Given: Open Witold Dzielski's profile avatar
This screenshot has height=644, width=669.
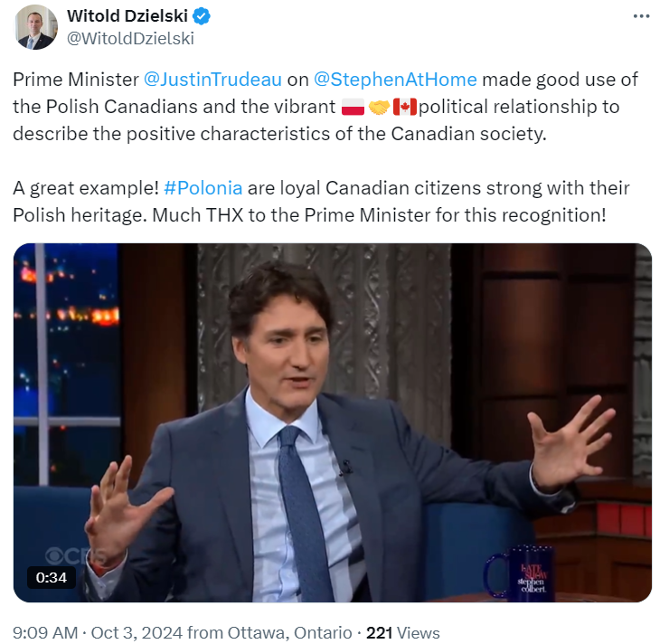Looking at the screenshot, I should coord(36,27).
